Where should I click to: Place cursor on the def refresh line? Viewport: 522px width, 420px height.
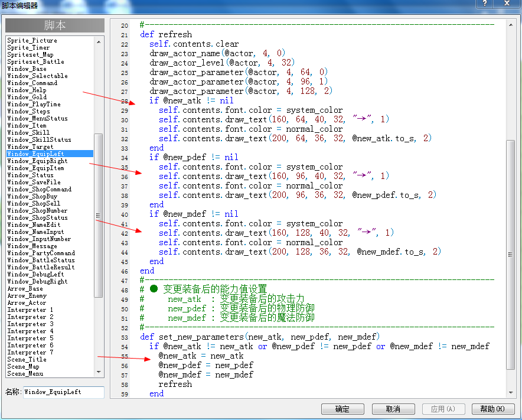pos(166,34)
